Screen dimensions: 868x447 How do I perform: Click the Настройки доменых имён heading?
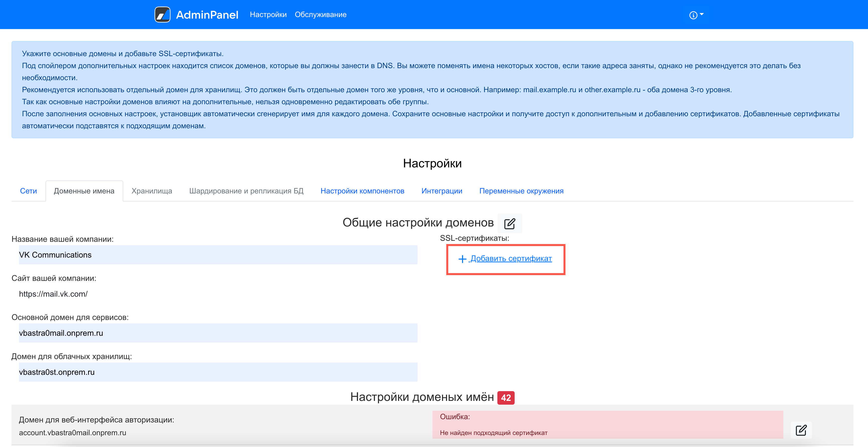(x=422, y=397)
